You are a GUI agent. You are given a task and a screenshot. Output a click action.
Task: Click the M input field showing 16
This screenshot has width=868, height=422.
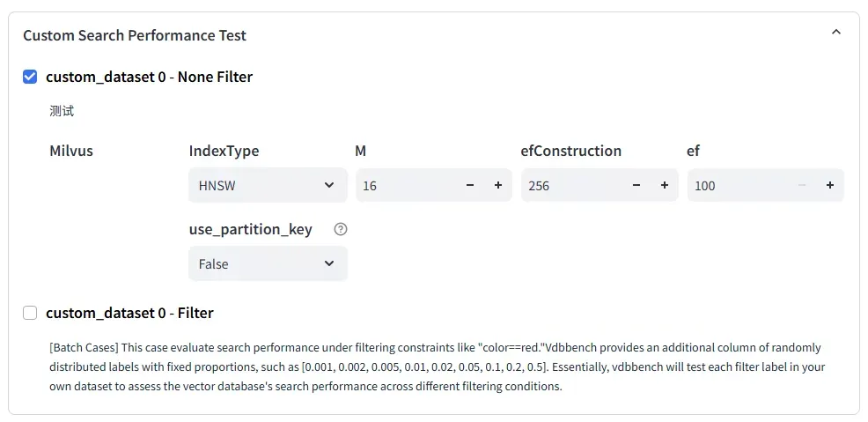405,186
